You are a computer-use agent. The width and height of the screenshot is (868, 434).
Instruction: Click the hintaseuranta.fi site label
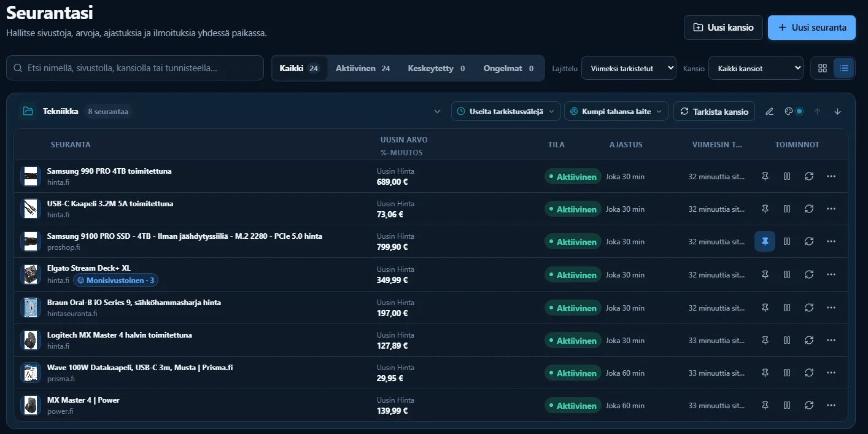coord(72,314)
